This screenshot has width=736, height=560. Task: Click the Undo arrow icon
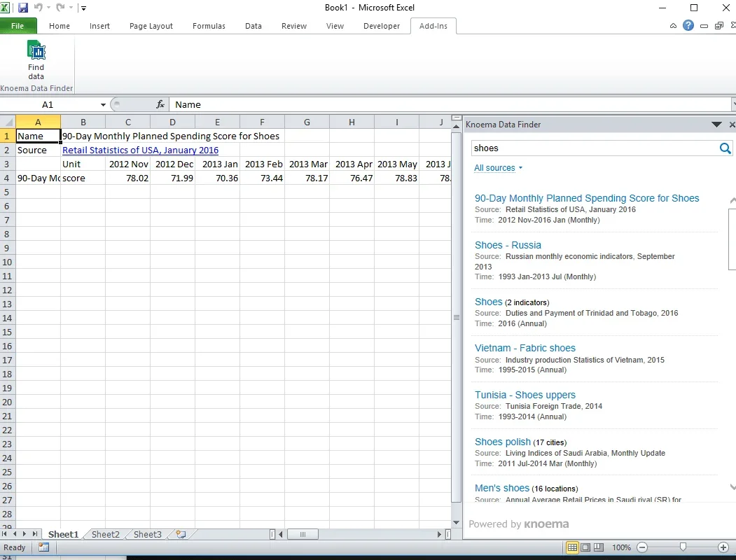tap(38, 8)
